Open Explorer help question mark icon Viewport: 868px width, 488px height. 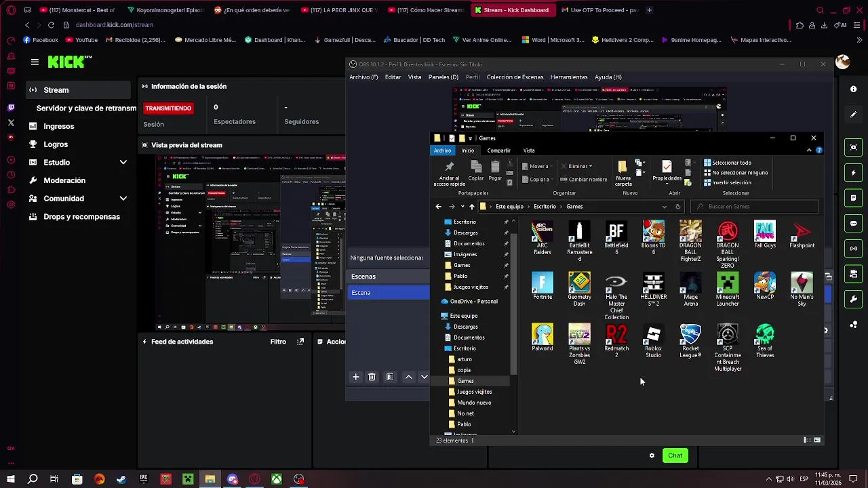pyautogui.click(x=819, y=150)
